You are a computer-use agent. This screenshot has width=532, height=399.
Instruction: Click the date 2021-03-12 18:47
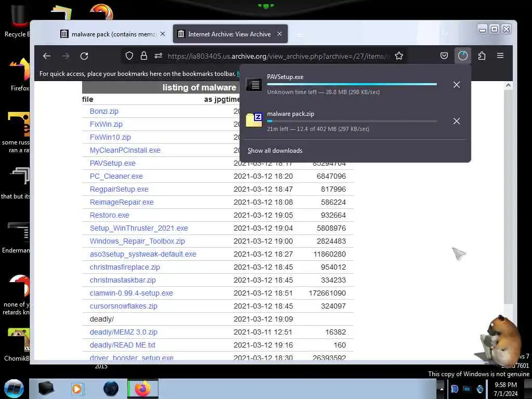(263, 189)
